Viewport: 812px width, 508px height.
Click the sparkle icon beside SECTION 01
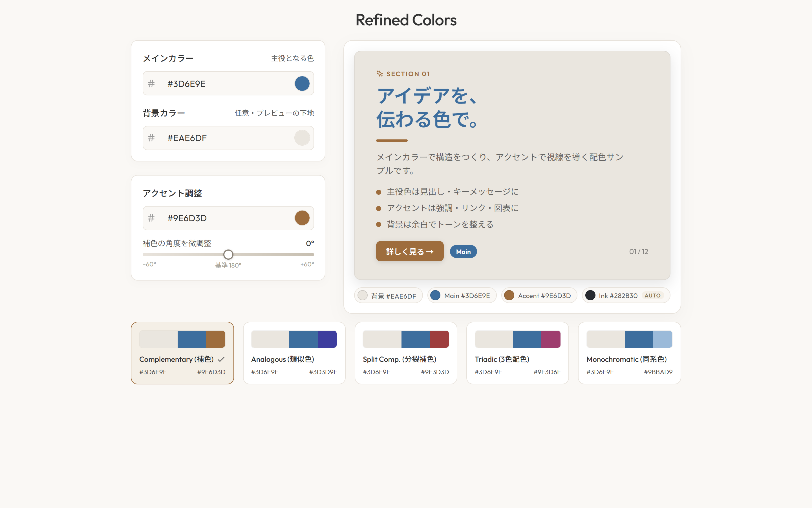pos(379,74)
